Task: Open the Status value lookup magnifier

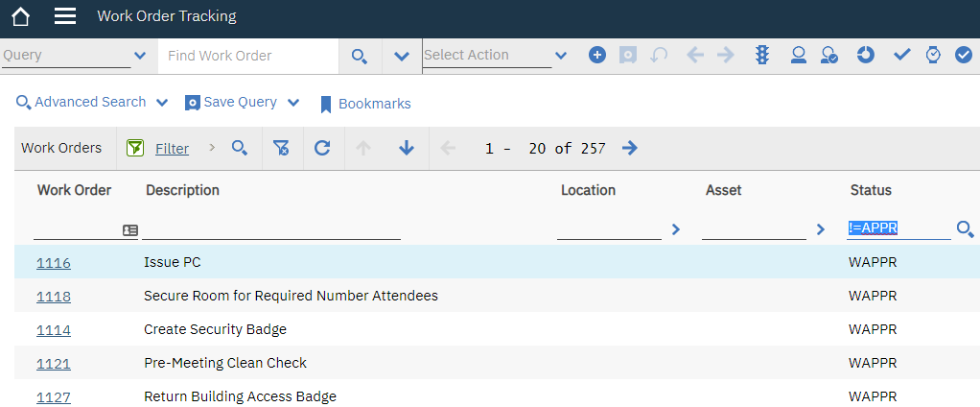Action: click(966, 229)
